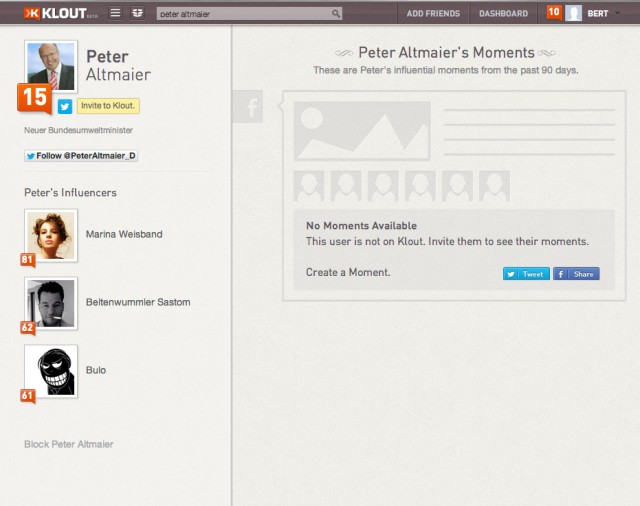Screen dimensions: 640x506
Task: Open Marina Weisband's profile photo
Action: [51, 234]
